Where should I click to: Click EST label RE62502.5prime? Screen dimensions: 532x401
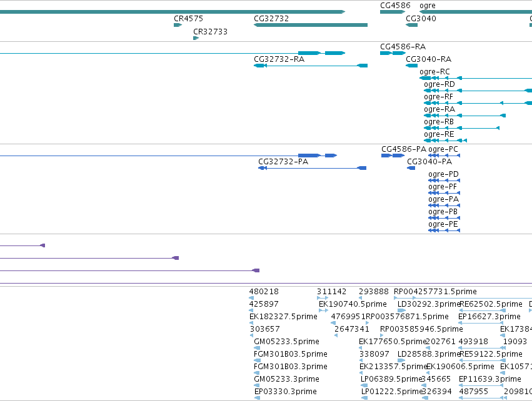pyautogui.click(x=491, y=304)
